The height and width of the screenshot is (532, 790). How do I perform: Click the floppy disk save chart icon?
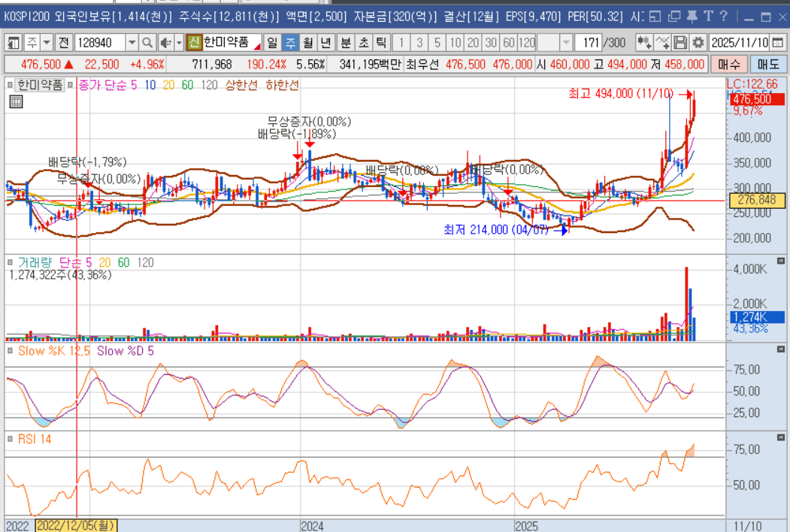pos(680,43)
